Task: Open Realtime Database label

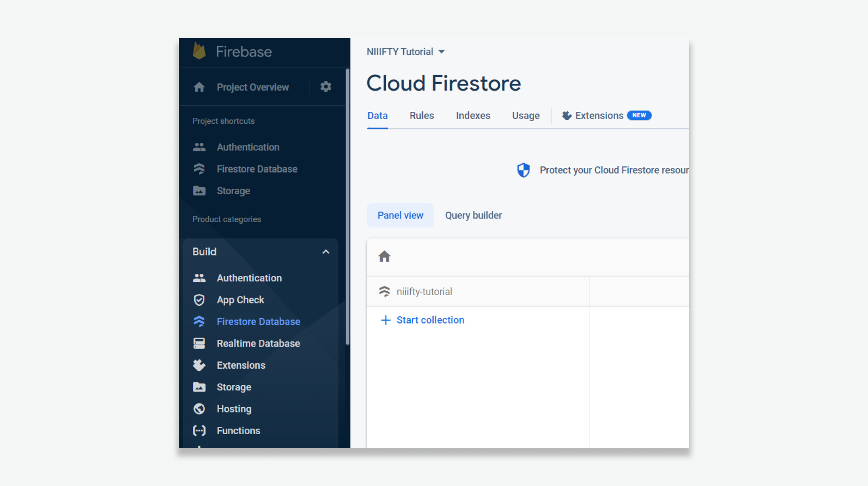Action: click(259, 343)
